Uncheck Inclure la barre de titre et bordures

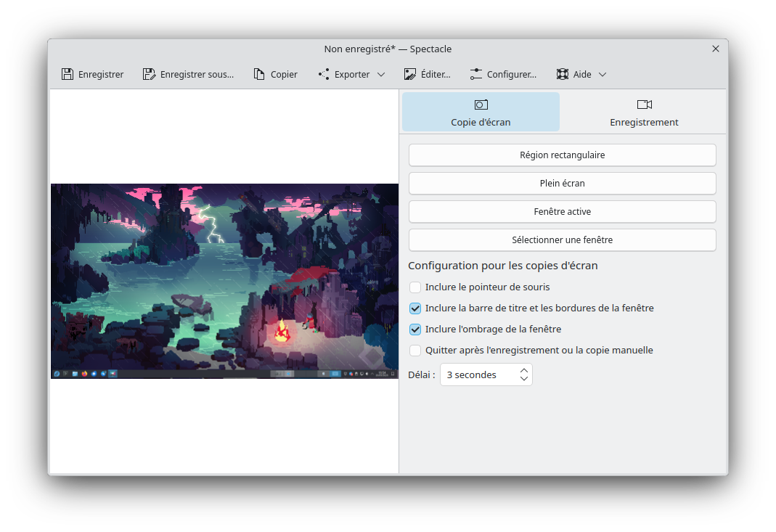point(415,308)
